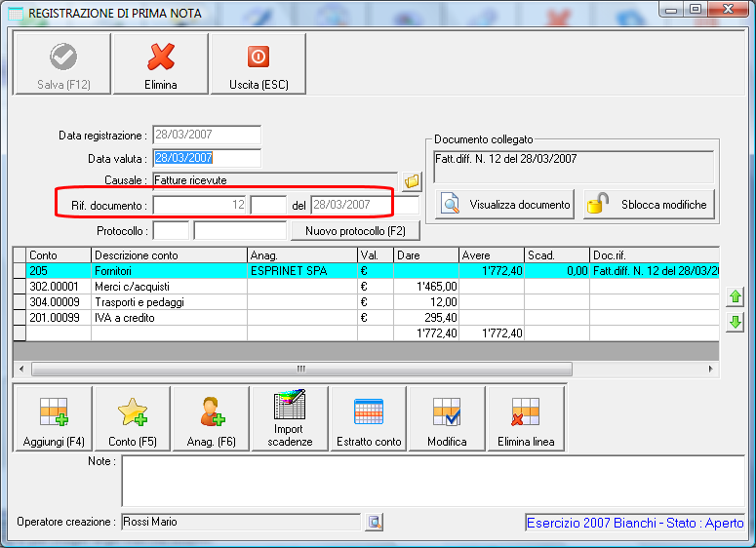Click the Scad. column header
The width and height of the screenshot is (756, 548).
click(557, 254)
